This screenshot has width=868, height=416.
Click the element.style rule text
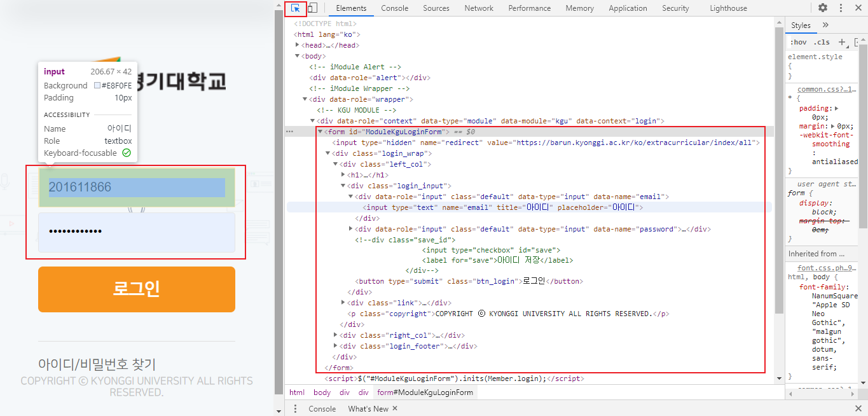point(815,57)
